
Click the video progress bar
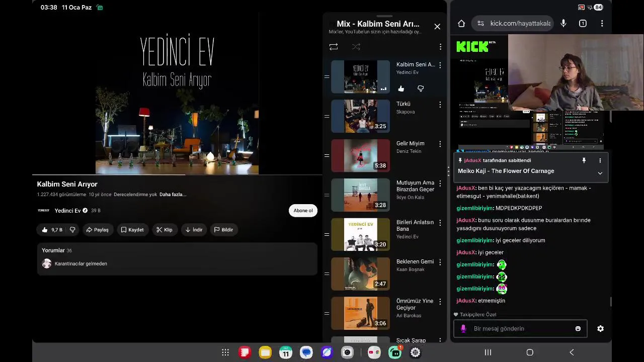click(177, 174)
